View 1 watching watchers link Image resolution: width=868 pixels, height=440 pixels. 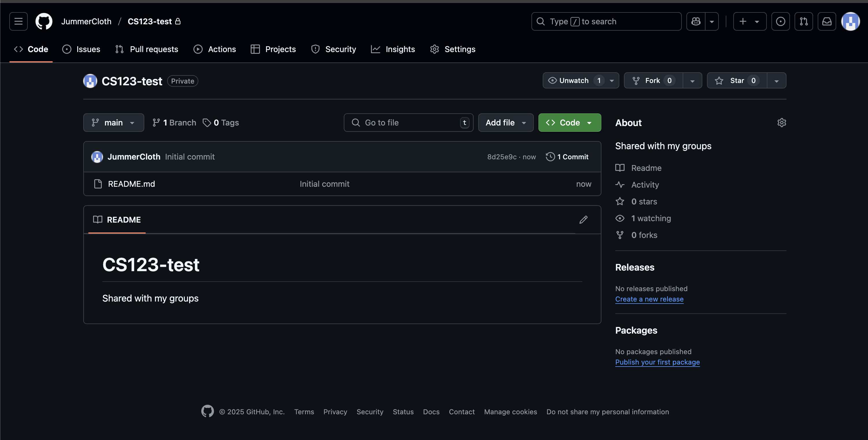(x=643, y=219)
